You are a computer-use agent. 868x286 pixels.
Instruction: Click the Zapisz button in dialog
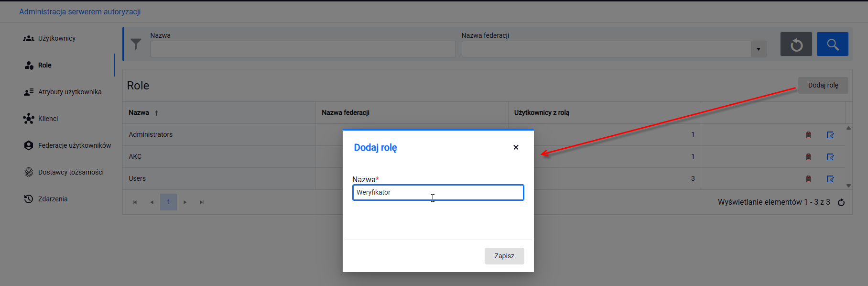click(504, 256)
